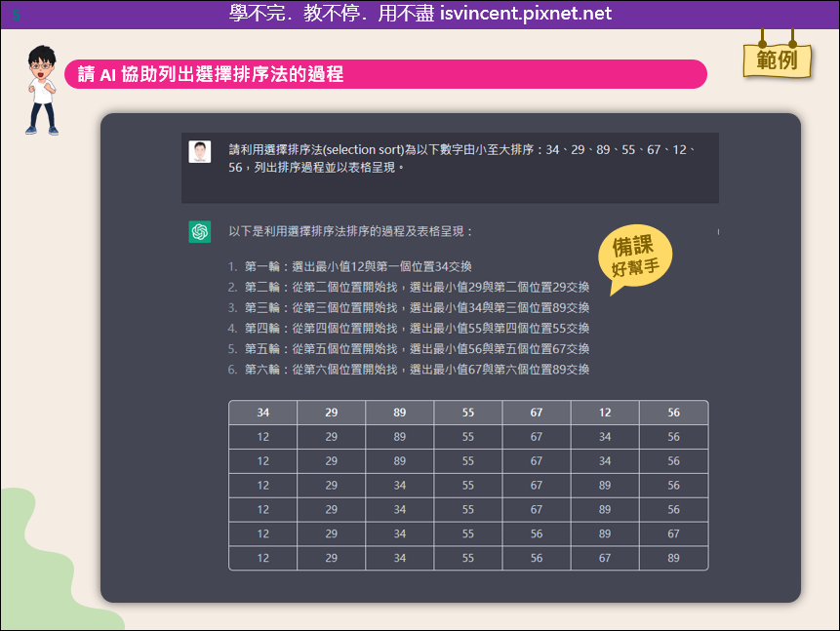The width and height of the screenshot is (840, 631).
Task: Click the user prompt starting 請利用選擇排序法
Action: click(462, 159)
